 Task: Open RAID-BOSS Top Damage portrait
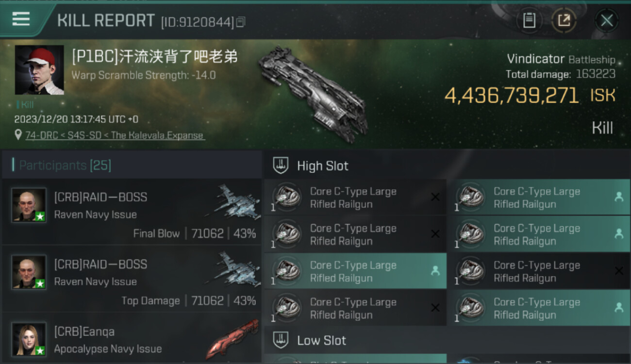(29, 272)
